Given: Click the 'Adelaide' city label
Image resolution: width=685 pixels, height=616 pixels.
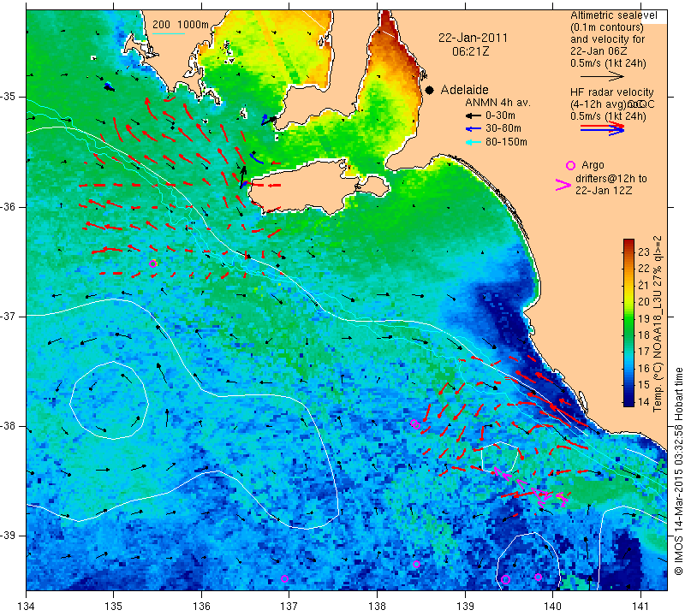Looking at the screenshot, I should [x=464, y=90].
